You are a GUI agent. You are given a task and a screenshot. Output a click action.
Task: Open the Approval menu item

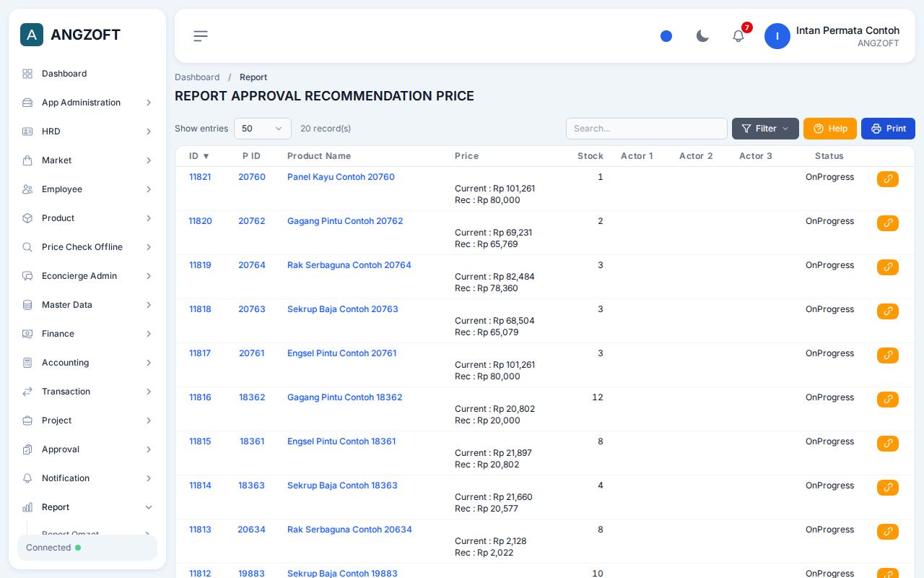click(87, 449)
